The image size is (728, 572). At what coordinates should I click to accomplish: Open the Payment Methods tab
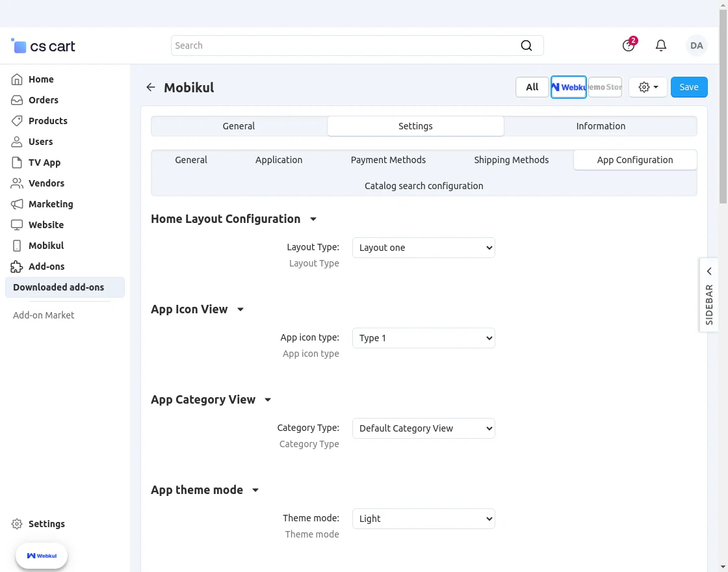tap(388, 160)
